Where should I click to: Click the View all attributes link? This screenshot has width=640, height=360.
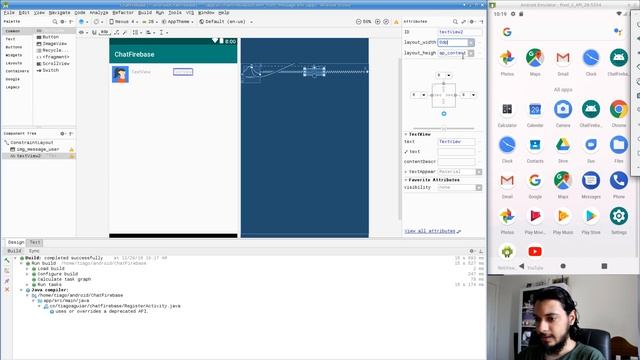(x=430, y=231)
